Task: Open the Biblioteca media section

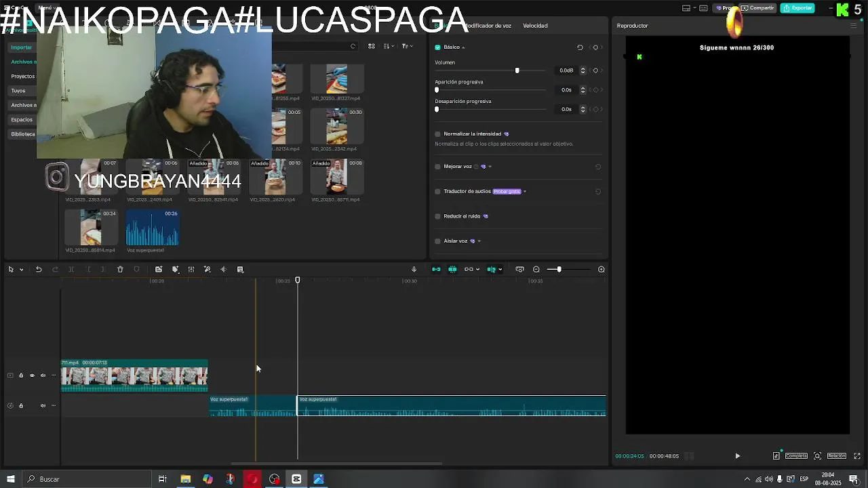Action: 22,134
